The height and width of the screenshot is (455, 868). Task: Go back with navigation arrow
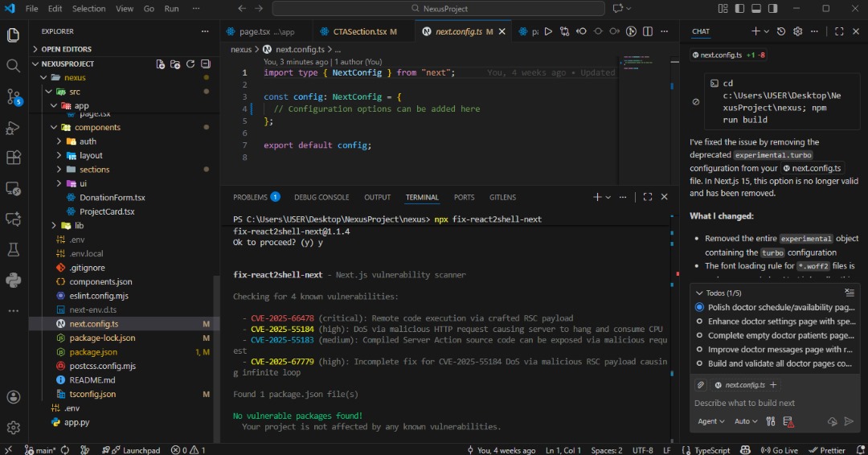point(242,8)
